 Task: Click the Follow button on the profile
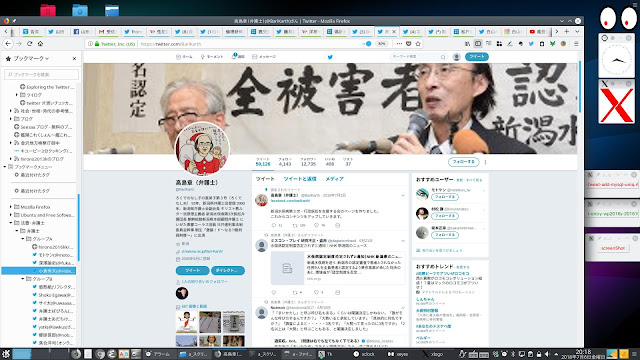pos(464,162)
